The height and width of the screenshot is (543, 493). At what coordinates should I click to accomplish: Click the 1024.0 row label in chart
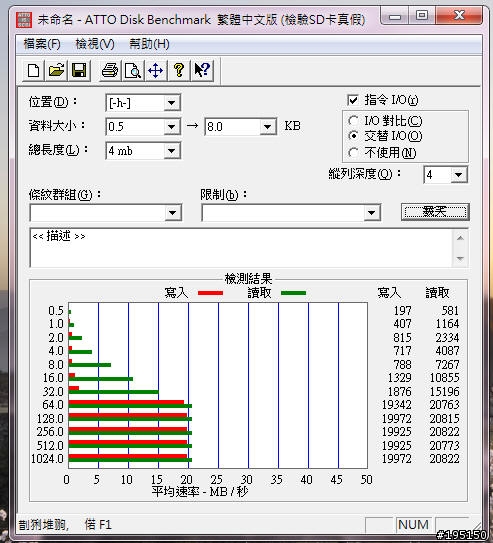coord(47,459)
